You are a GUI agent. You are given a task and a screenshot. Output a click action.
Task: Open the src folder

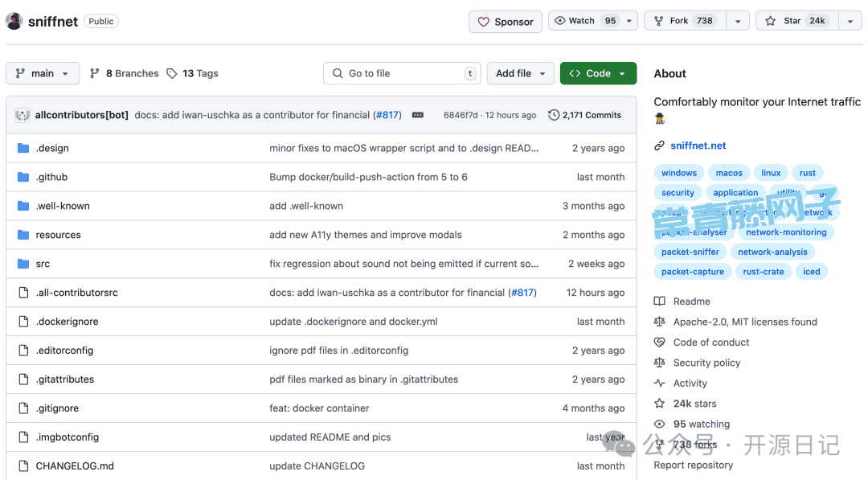click(43, 264)
